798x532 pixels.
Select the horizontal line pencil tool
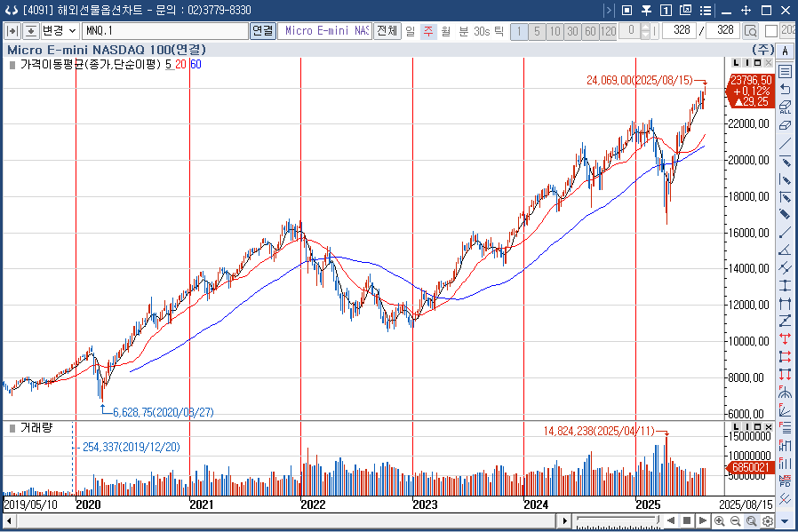(x=786, y=162)
